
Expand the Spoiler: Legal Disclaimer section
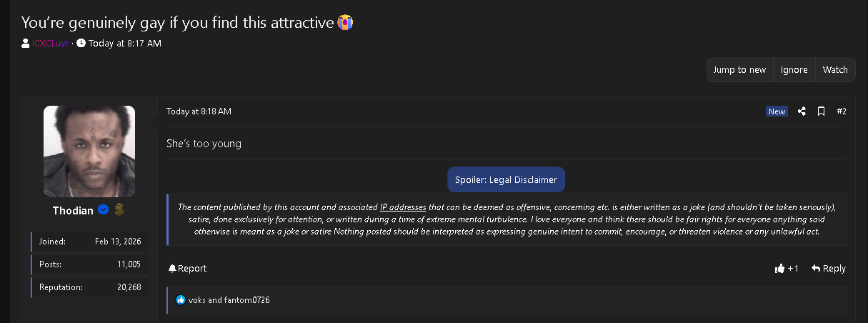(x=506, y=179)
